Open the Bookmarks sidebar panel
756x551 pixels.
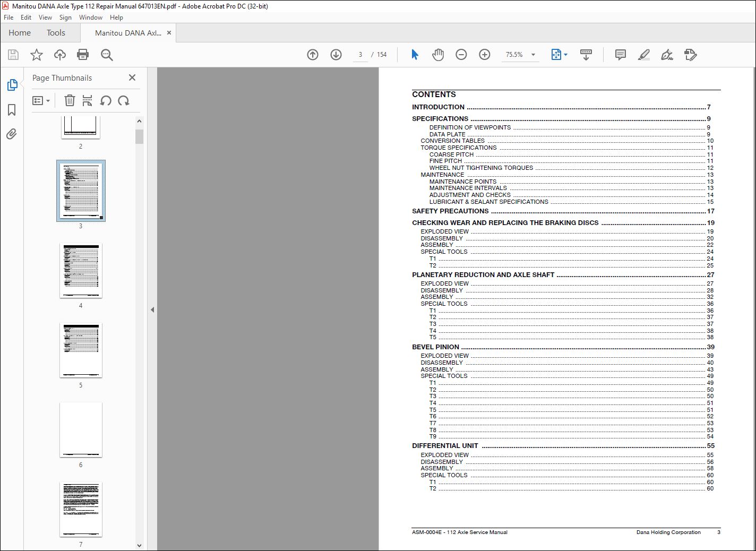(x=12, y=110)
